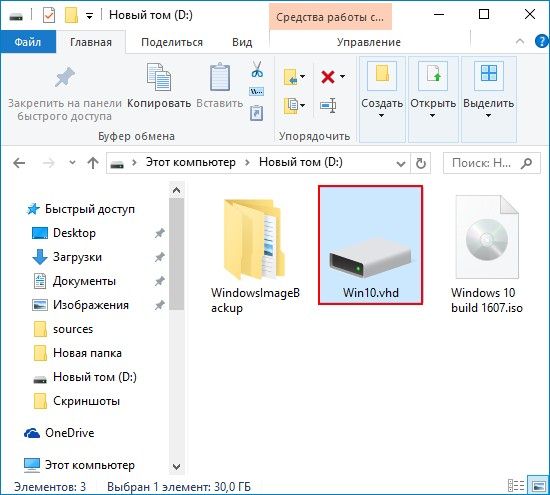Screen dimensions: 550x495
Task: Click the search magnifier icon
Action: 526,163
